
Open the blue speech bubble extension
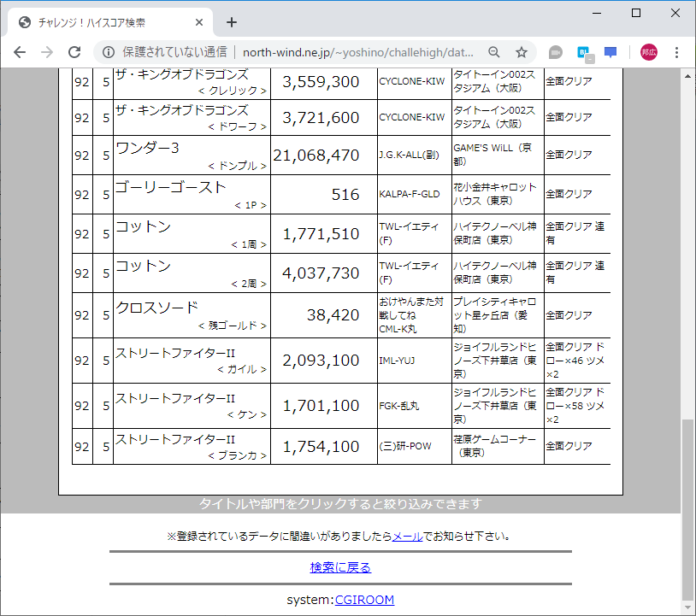(x=610, y=51)
